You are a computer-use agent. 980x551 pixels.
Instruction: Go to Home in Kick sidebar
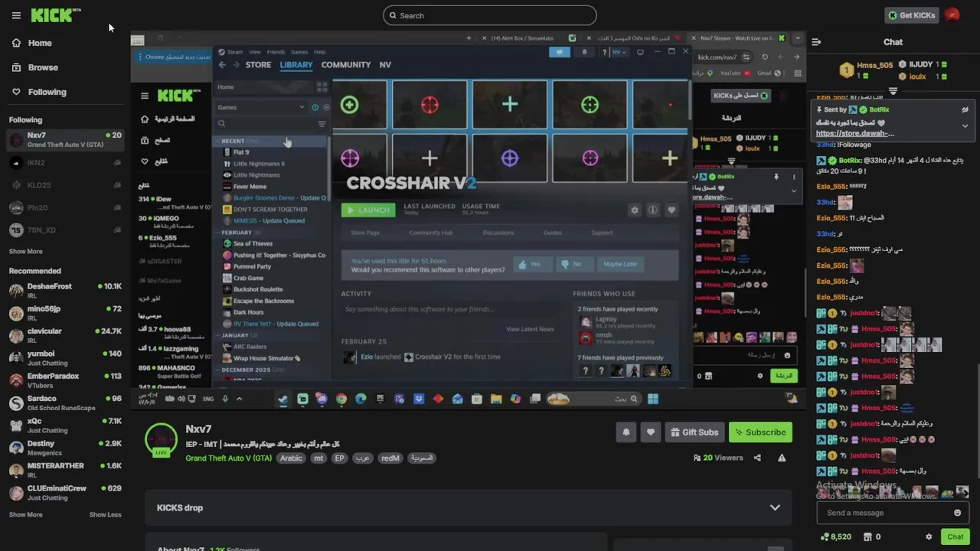click(31, 43)
